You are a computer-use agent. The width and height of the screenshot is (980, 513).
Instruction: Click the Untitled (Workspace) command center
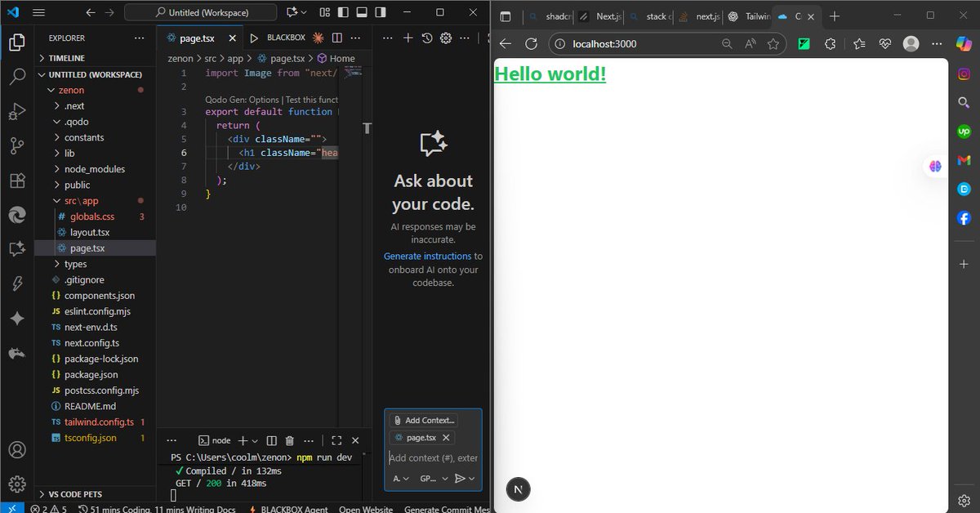coord(202,12)
